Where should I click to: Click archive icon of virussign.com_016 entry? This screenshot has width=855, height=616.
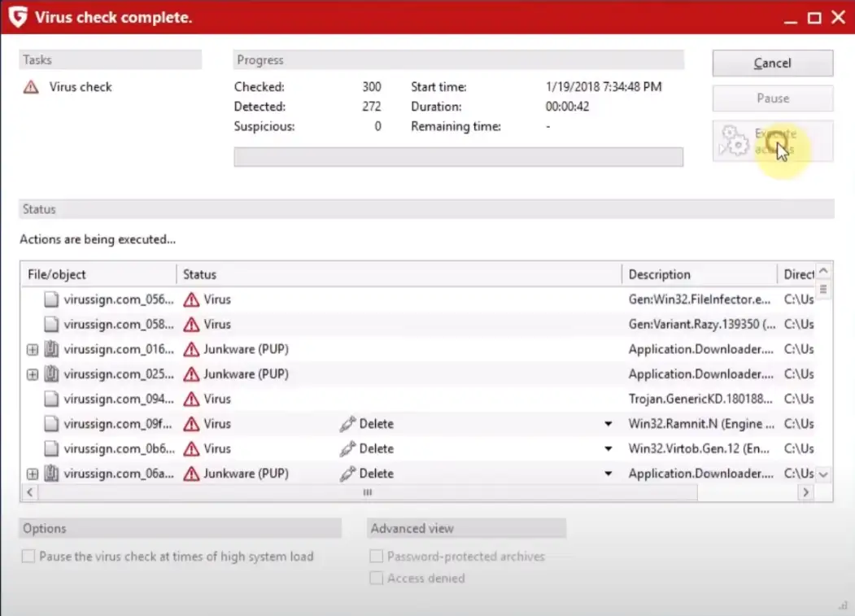pos(51,349)
